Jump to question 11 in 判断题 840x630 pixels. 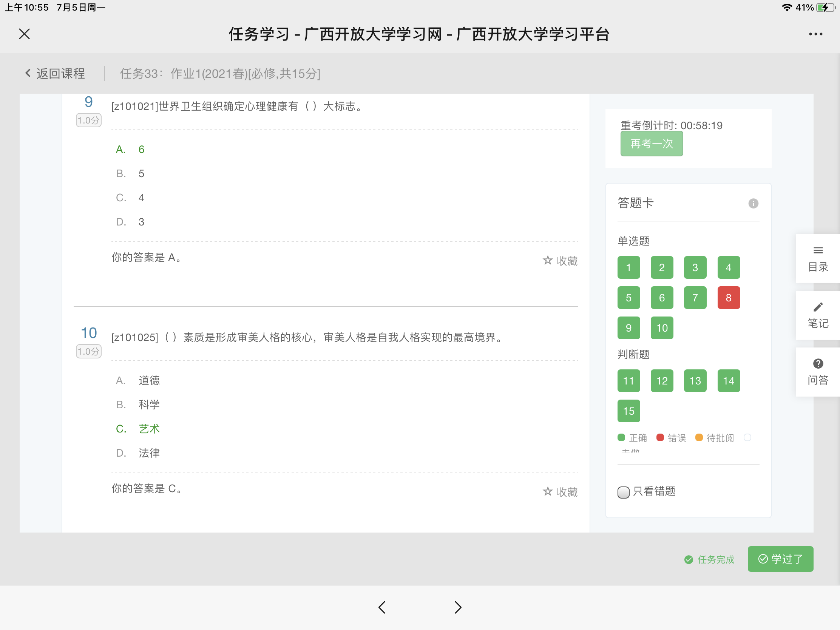(628, 381)
